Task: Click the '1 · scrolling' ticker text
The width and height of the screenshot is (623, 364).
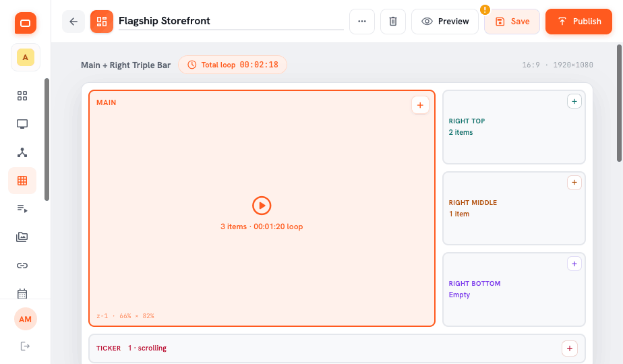Action: [147, 348]
